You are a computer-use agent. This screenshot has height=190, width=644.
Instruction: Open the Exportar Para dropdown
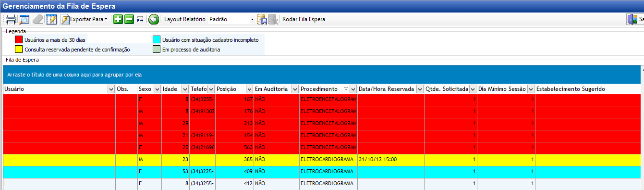(84, 19)
